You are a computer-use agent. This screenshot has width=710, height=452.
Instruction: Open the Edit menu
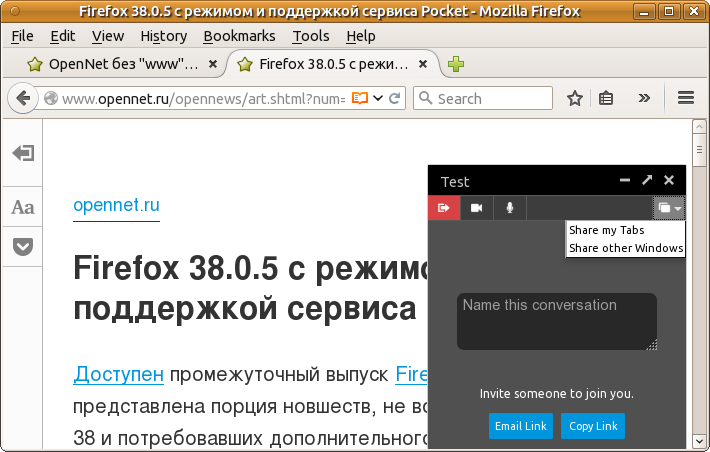click(62, 36)
